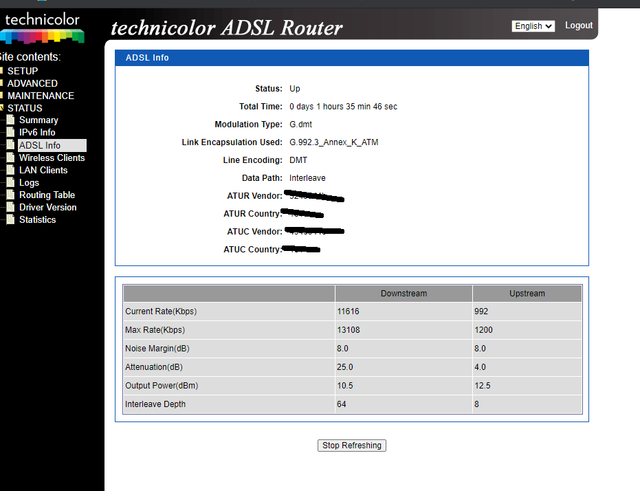Image resolution: width=640 pixels, height=491 pixels.
Task: Click the ADVANCED folder icon
Action: (2, 83)
